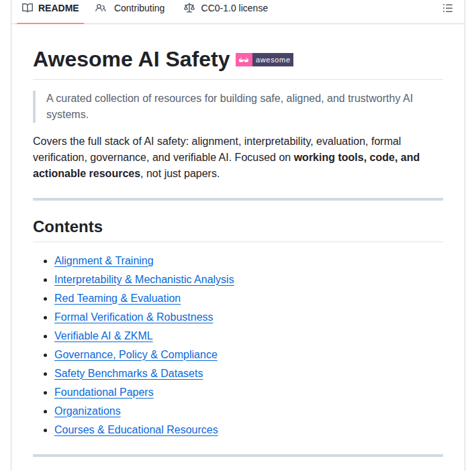Switch to the README tab

(50, 8)
